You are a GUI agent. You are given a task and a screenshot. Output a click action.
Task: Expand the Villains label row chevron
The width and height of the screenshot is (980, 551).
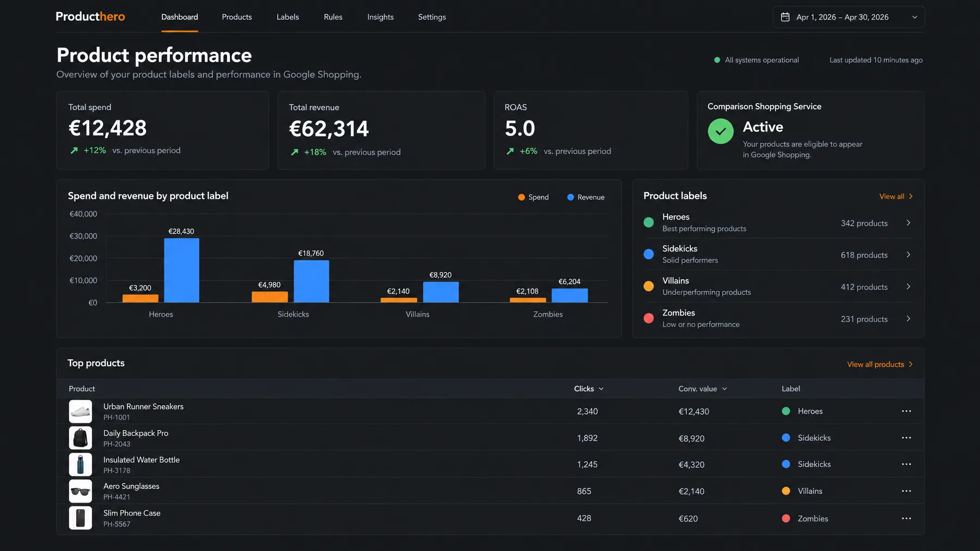click(908, 286)
